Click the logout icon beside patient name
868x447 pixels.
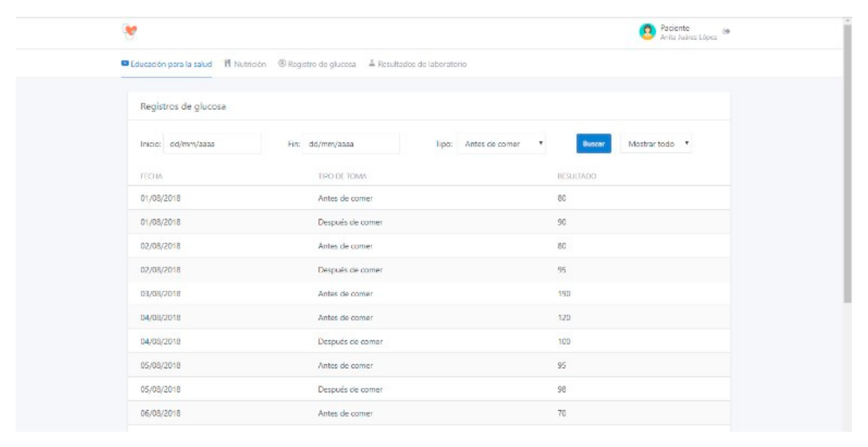(726, 31)
